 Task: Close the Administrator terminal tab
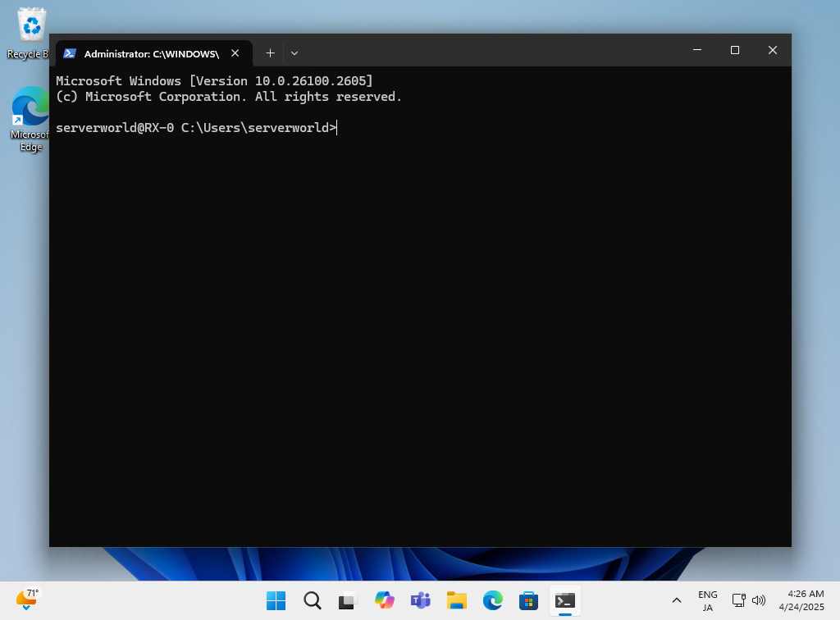235,53
